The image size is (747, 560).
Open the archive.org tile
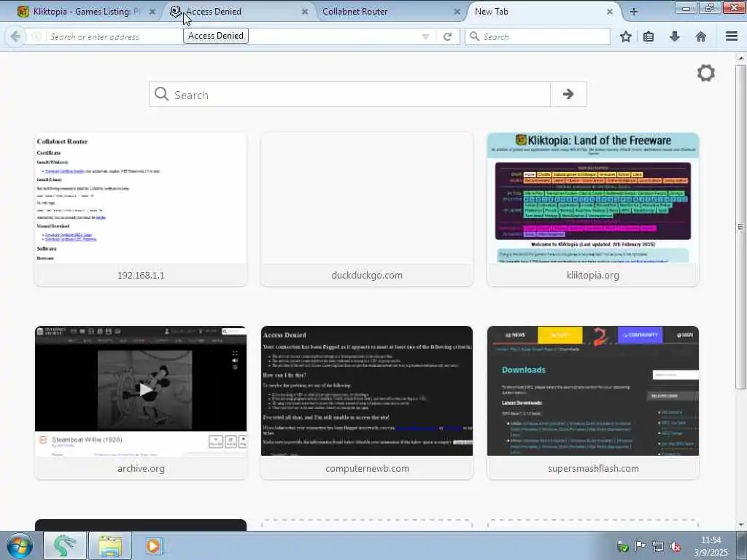click(141, 402)
